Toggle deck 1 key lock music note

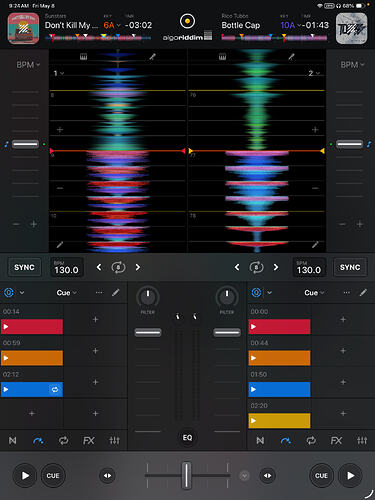6,144
